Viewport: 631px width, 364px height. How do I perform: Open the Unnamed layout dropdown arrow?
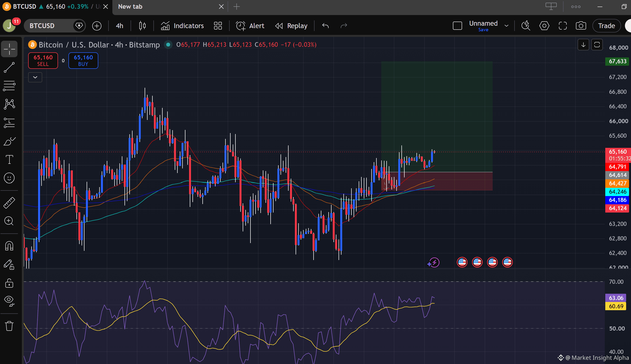[506, 26]
